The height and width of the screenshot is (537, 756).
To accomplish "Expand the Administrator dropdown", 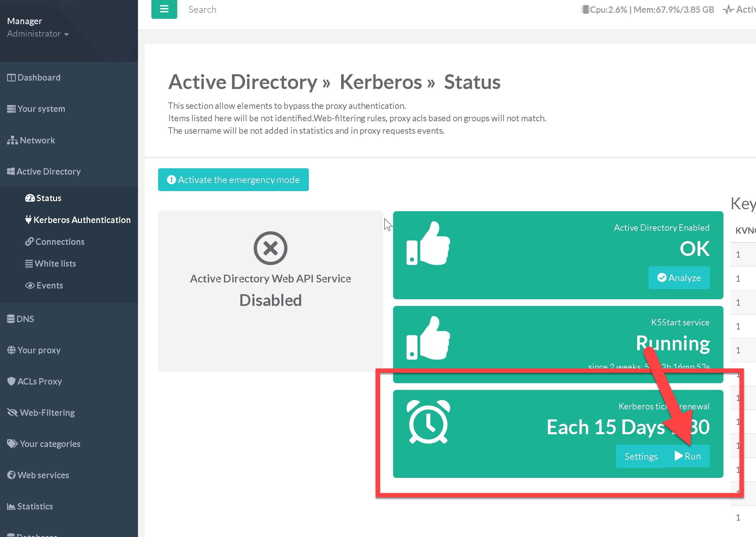I will pos(38,34).
